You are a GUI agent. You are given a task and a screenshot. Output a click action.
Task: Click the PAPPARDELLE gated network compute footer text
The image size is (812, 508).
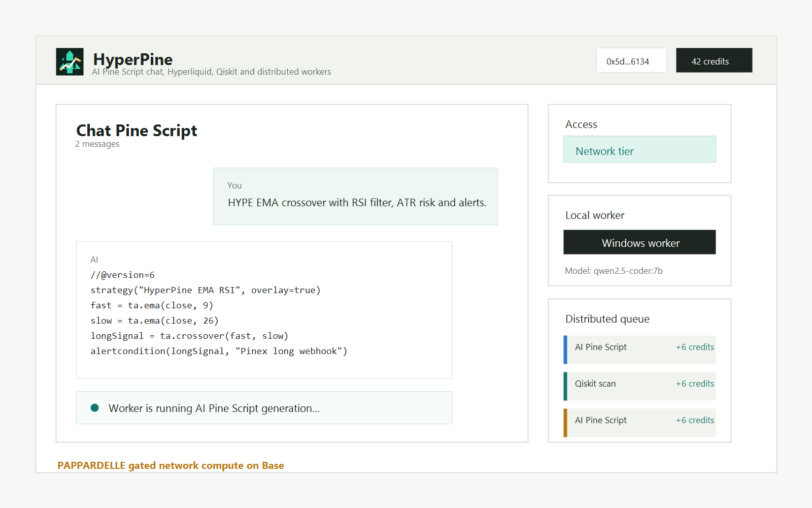(171, 465)
